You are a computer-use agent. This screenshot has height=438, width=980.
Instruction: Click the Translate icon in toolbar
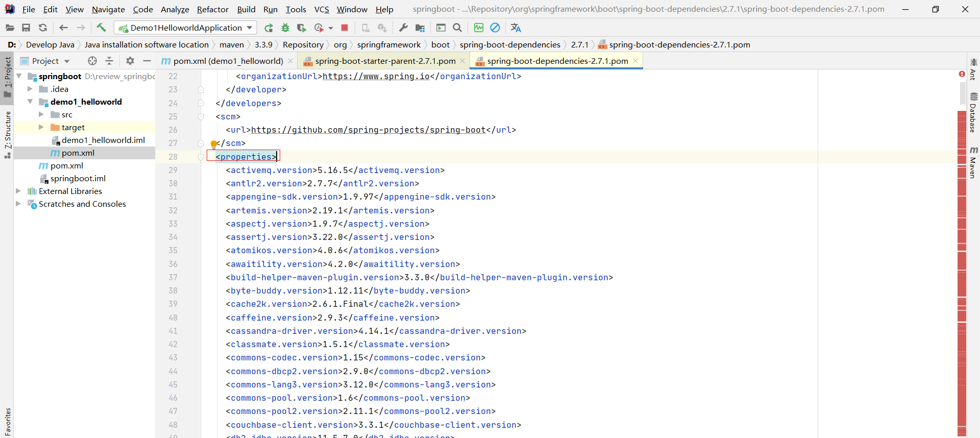point(516,28)
